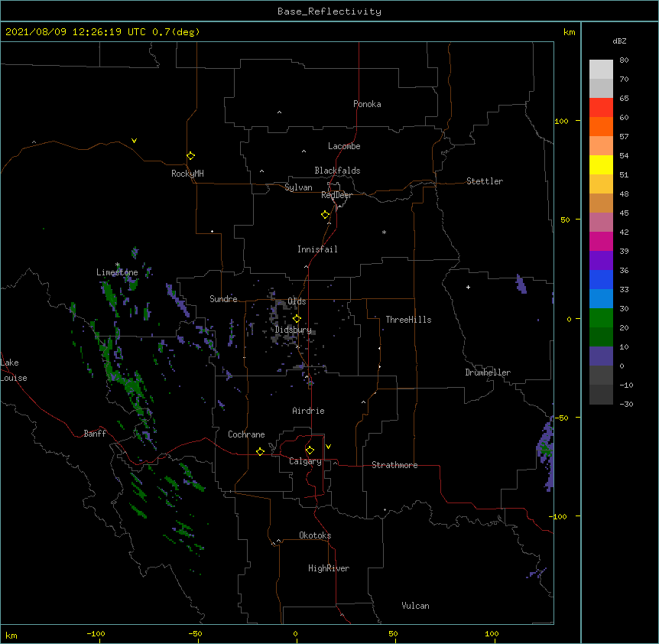
Task: Click the white plus marker northwest of Drumheller
Action: (x=468, y=287)
